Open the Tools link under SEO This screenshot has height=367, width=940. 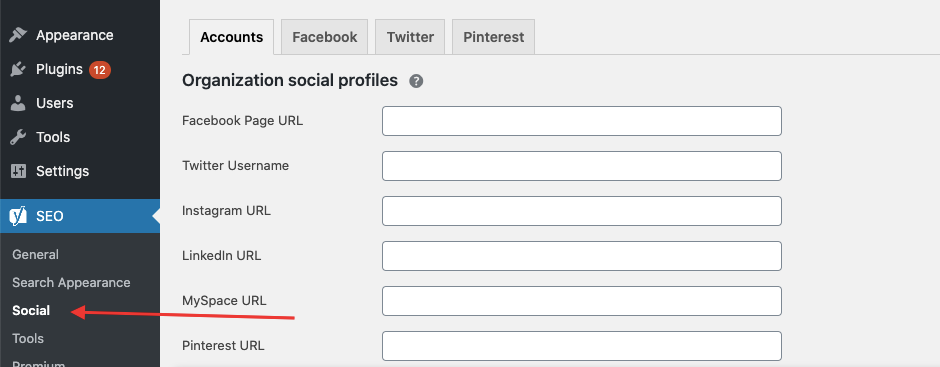(x=28, y=339)
